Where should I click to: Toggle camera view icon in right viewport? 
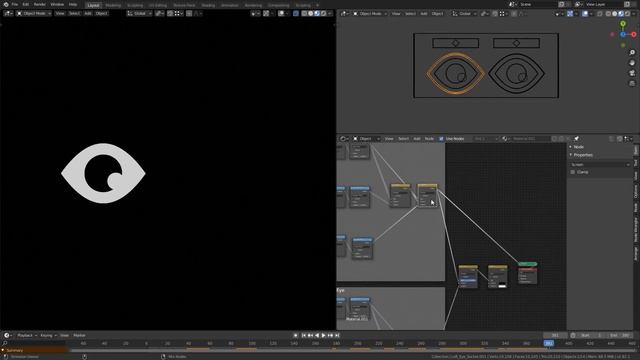pyautogui.click(x=632, y=73)
